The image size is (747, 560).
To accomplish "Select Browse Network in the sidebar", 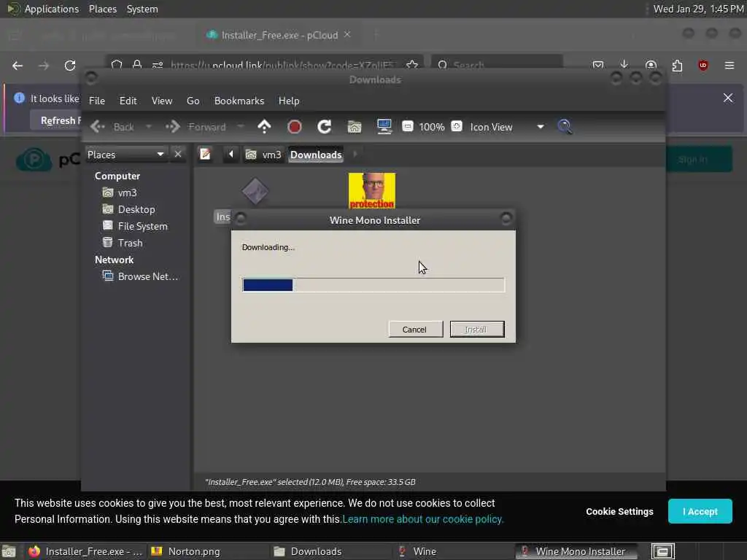I will (141, 276).
